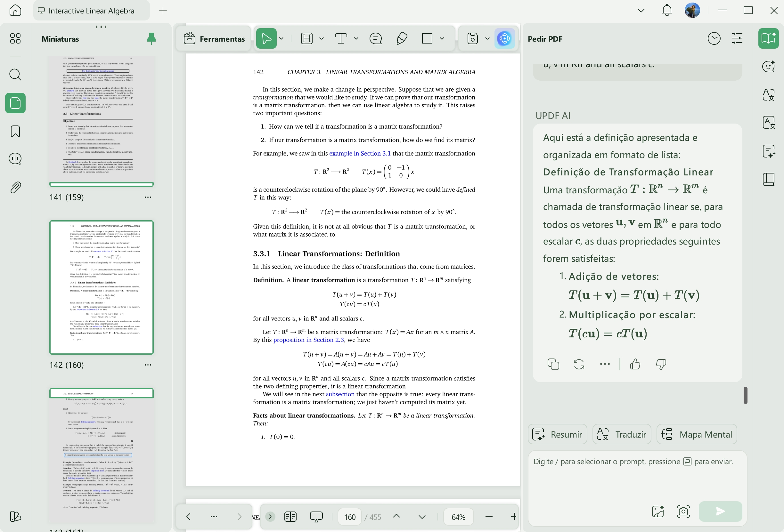Open the thumbnails grid view icon
Viewport: 784px width, 532px height.
pyautogui.click(x=15, y=38)
